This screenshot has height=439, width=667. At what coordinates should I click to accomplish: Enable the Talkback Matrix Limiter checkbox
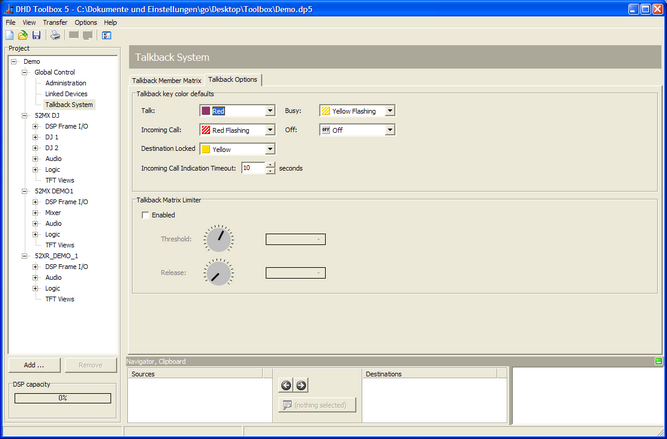pos(146,215)
